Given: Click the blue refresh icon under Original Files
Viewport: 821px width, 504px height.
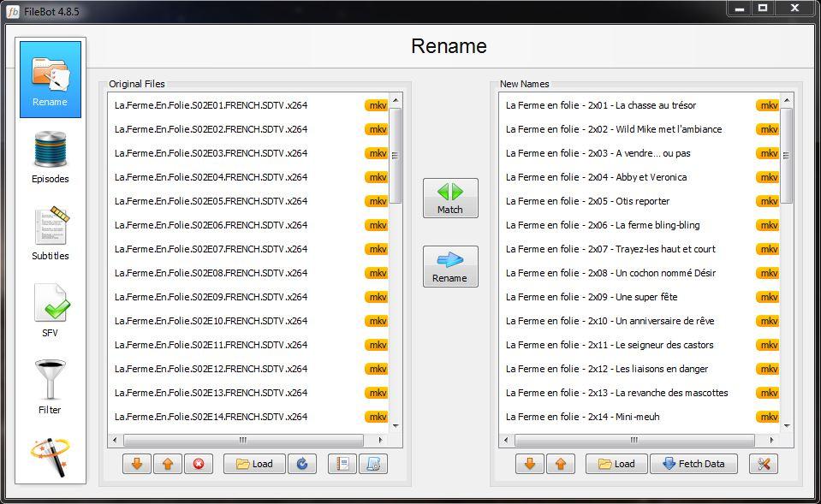Looking at the screenshot, I should 302,464.
